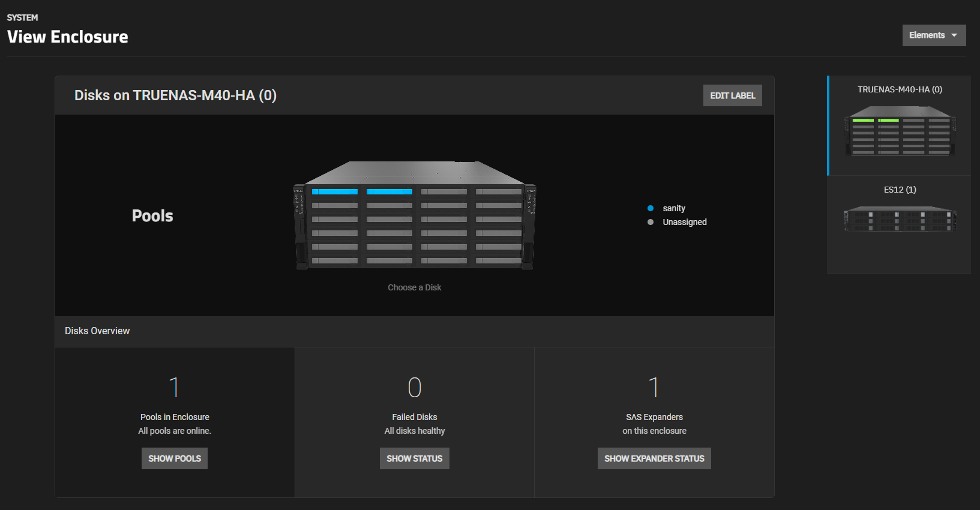This screenshot has width=980, height=510.
Task: Click the 'Choose a Disk' text
Action: tap(414, 287)
